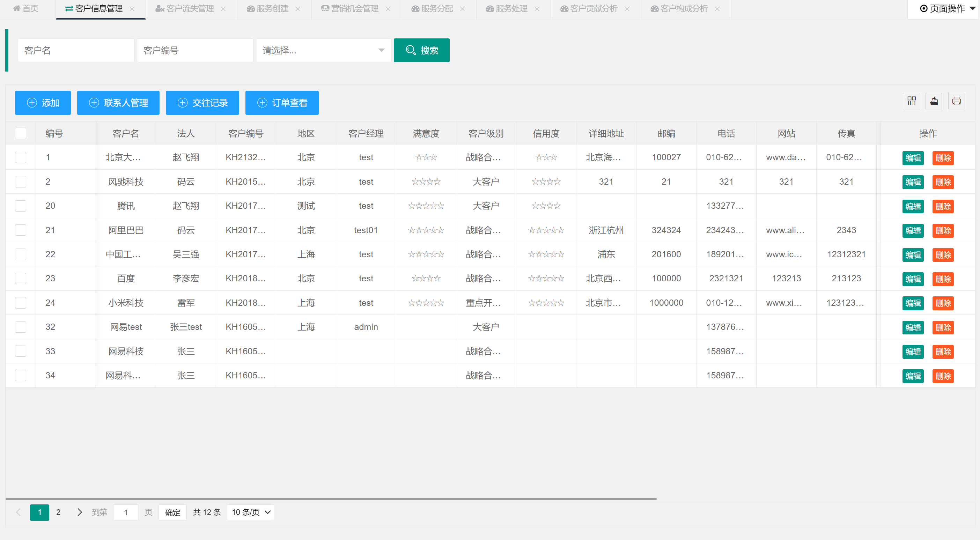Check the 阿里巴巴 row
Viewport: 980px width, 540px height.
[x=21, y=230]
